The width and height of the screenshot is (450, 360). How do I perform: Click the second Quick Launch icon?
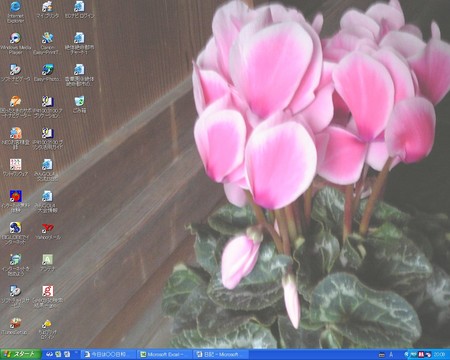[58, 354]
